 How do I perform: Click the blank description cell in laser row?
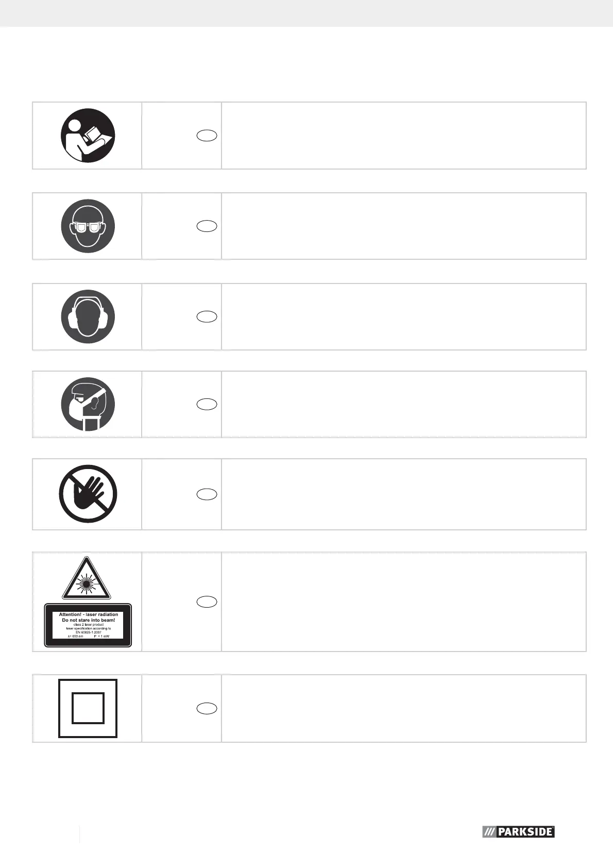click(x=403, y=602)
